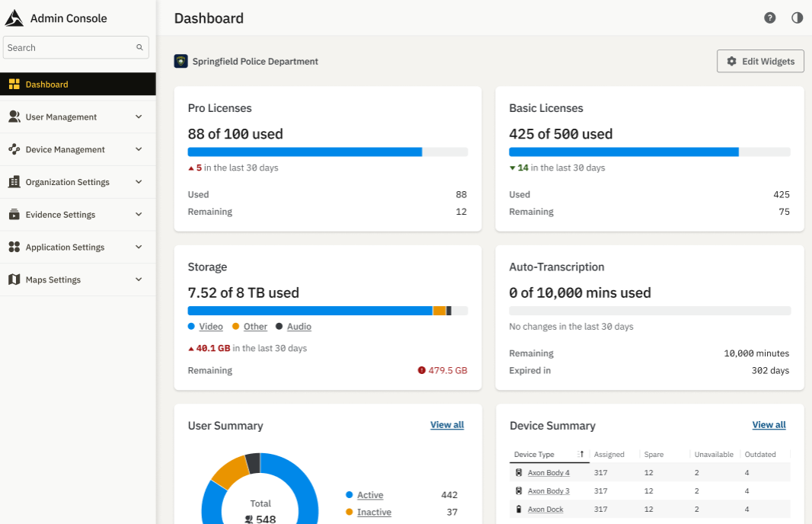Open View all in Device Summary
The image size is (812, 524).
(x=769, y=425)
